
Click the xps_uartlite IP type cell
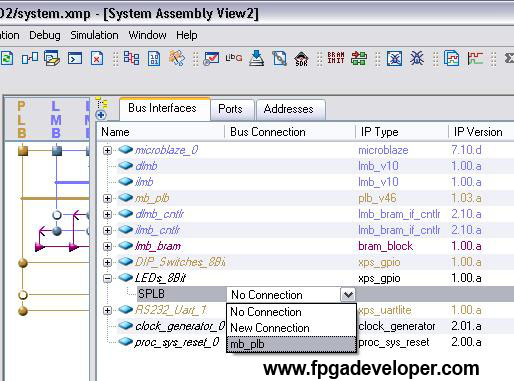[385, 310]
